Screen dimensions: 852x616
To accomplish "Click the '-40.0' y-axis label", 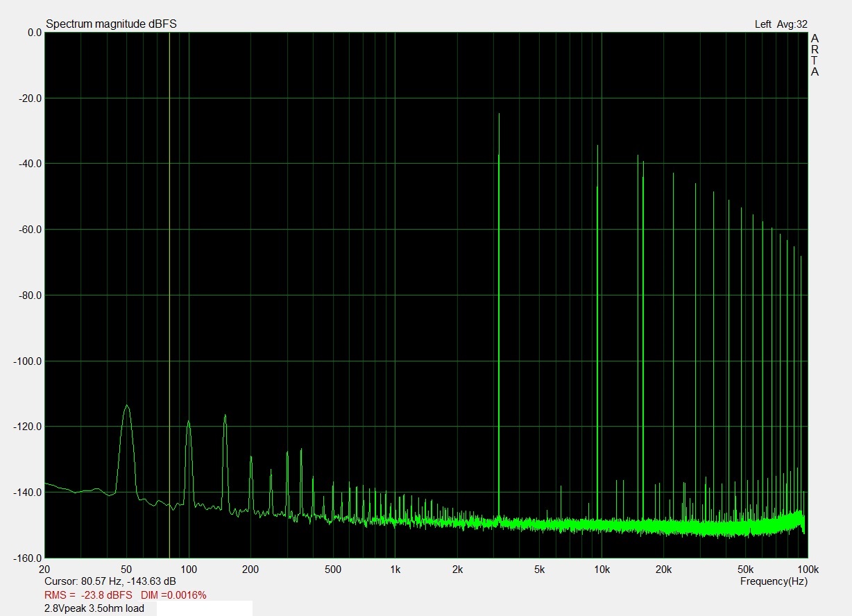I will 29,164.
